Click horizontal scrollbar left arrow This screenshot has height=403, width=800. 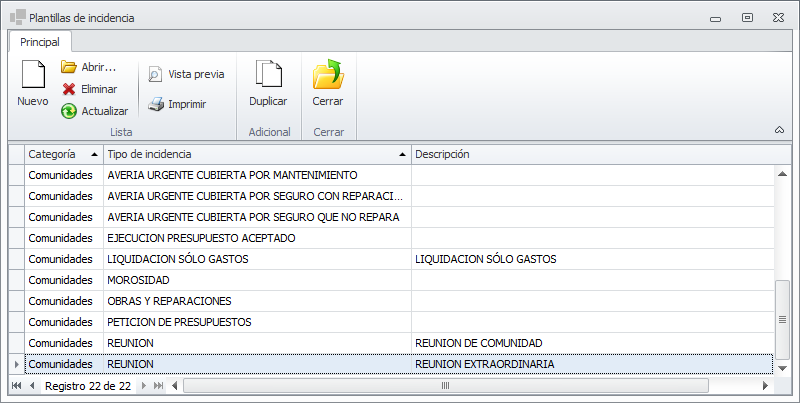[175, 386]
